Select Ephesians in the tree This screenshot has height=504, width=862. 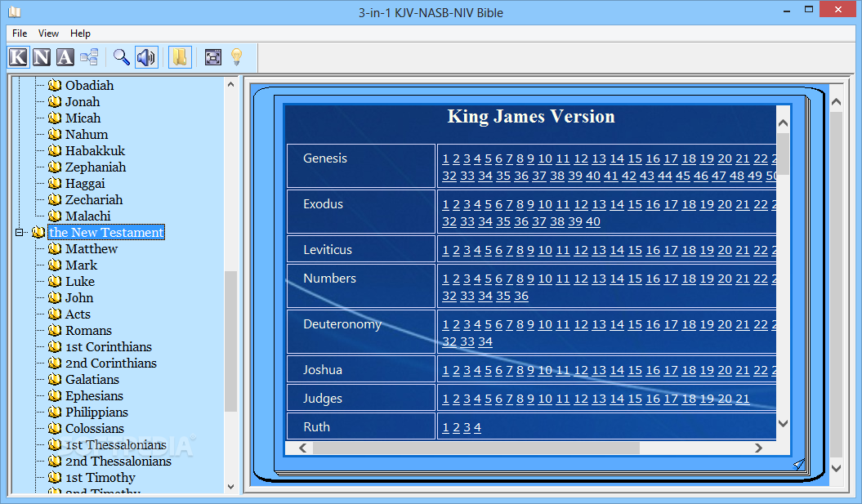coord(95,395)
